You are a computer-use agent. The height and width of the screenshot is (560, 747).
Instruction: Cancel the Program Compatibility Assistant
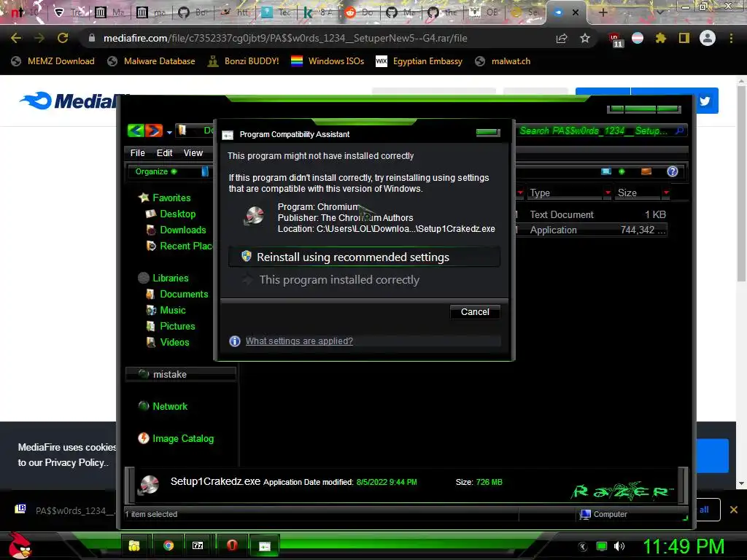point(475,312)
